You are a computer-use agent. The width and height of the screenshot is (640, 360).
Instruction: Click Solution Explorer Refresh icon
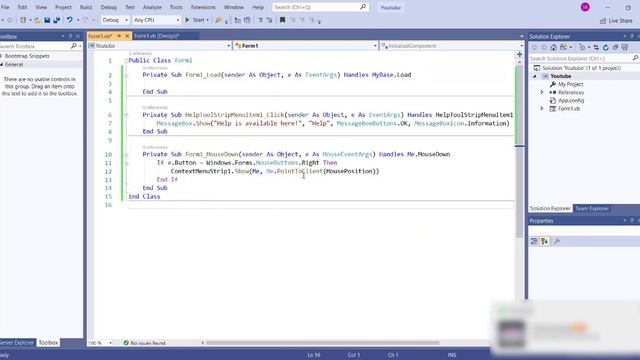606,47
